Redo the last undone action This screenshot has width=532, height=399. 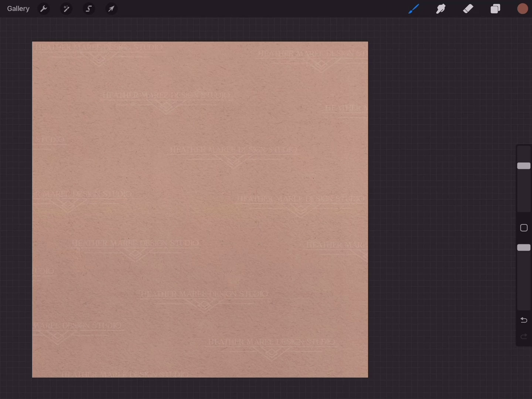pyautogui.click(x=524, y=336)
